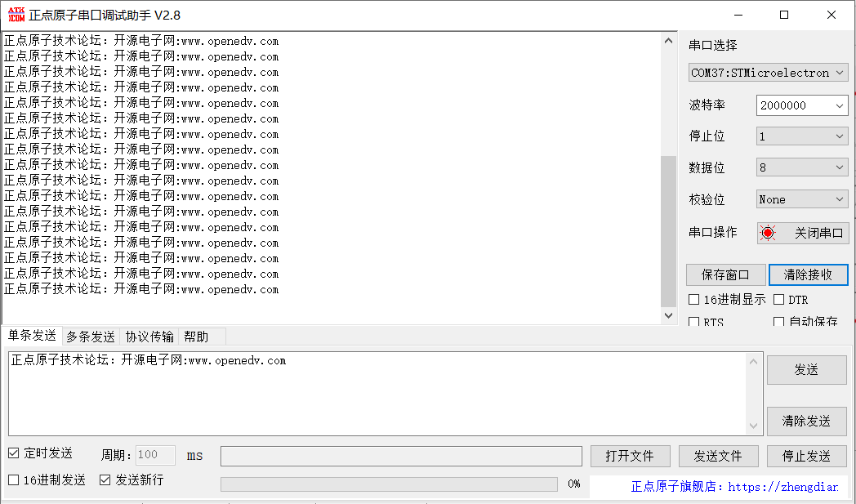This screenshot has width=856, height=504.
Task: Enable the 16进制显示 checkbox
Action: [x=695, y=299]
